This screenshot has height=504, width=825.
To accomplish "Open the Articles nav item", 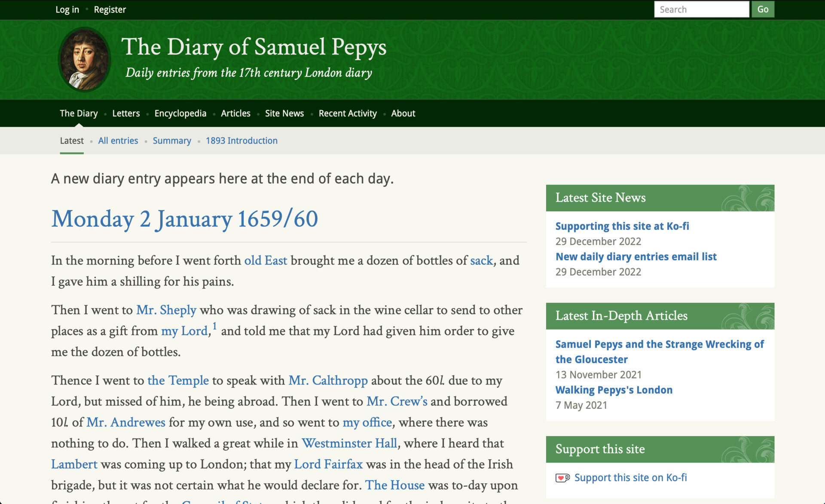I will point(235,113).
